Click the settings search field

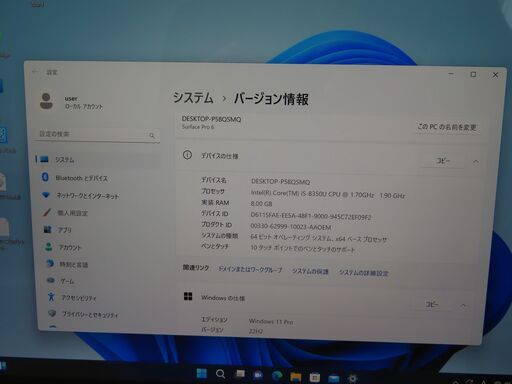97,134
